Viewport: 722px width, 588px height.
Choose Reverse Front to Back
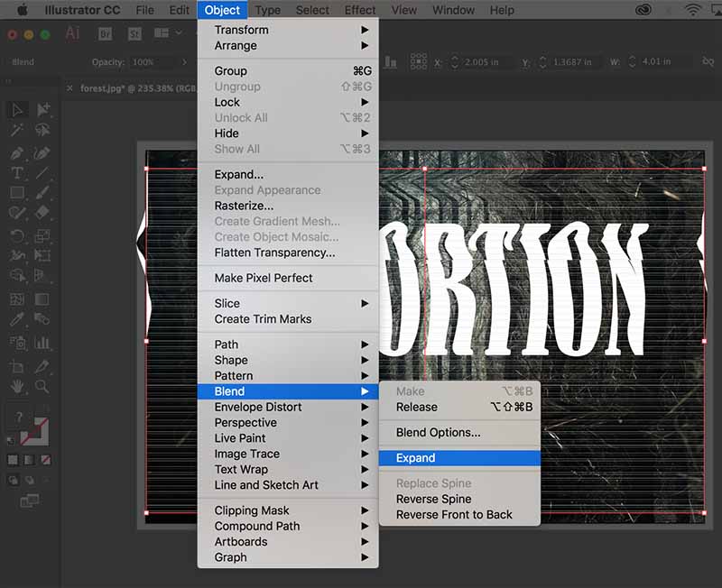[459, 515]
